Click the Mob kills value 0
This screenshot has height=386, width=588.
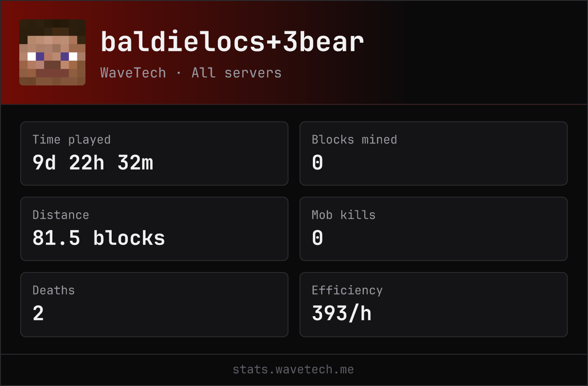point(317,238)
